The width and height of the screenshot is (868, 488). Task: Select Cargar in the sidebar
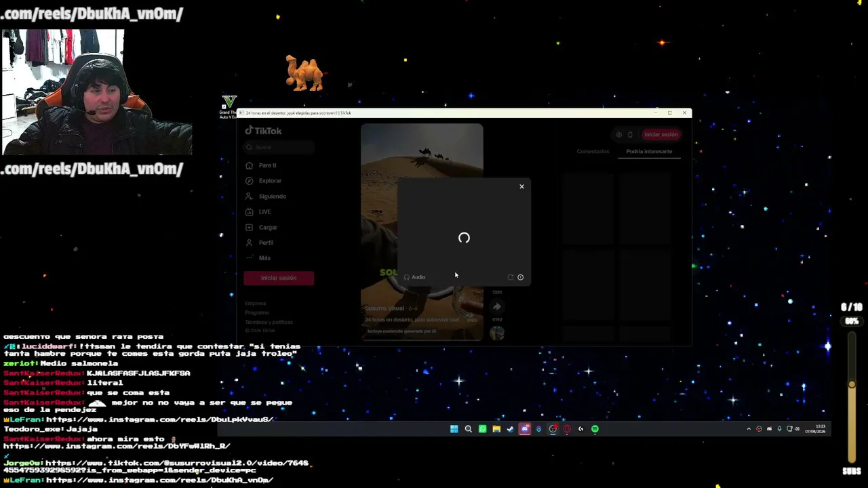point(262,228)
